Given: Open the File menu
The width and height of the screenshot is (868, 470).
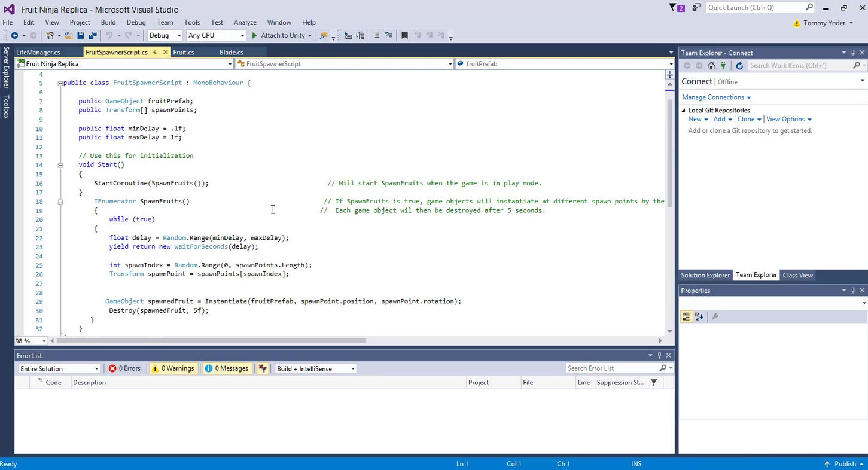Looking at the screenshot, I should click(x=8, y=22).
